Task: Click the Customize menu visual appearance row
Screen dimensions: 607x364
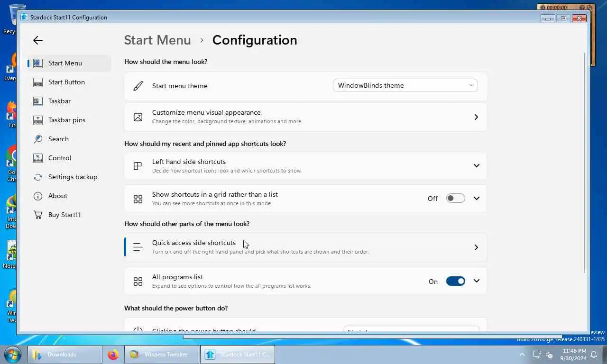Action: coord(305,117)
